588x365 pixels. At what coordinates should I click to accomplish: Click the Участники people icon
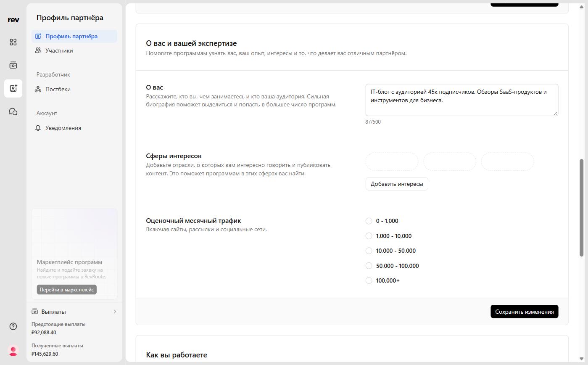click(x=38, y=50)
